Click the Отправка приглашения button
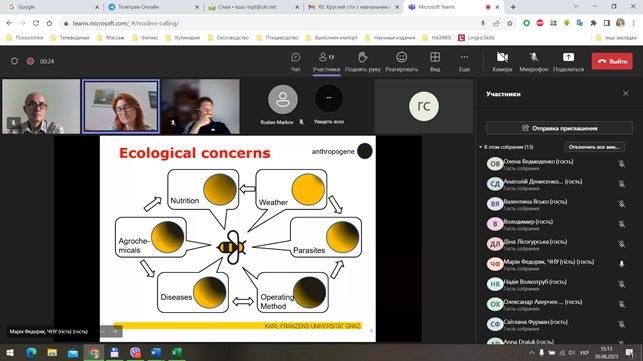The height and width of the screenshot is (361, 643). pyautogui.click(x=559, y=128)
